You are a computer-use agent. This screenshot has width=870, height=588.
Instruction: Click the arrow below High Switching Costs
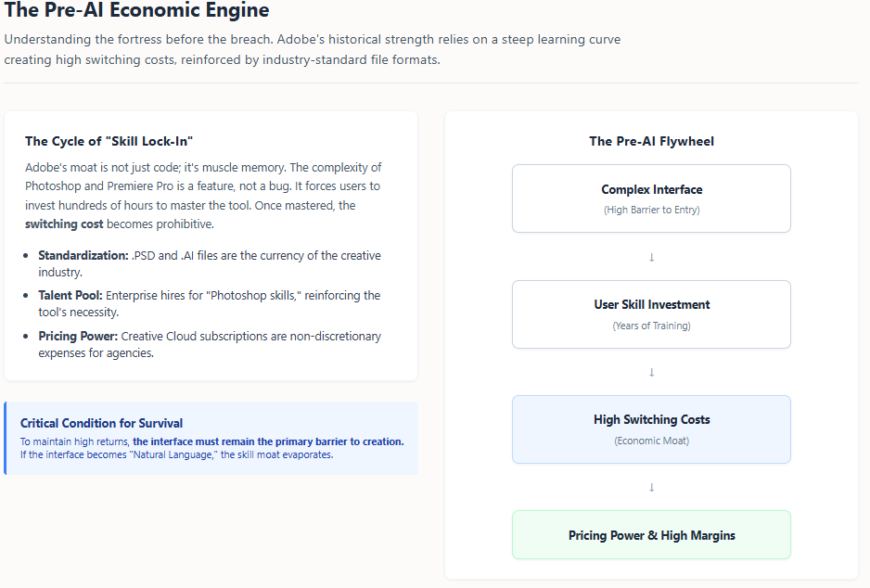[x=651, y=487]
